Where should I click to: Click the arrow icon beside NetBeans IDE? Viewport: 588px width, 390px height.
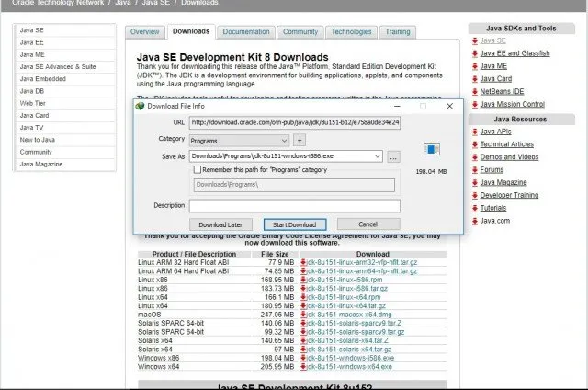click(475, 92)
